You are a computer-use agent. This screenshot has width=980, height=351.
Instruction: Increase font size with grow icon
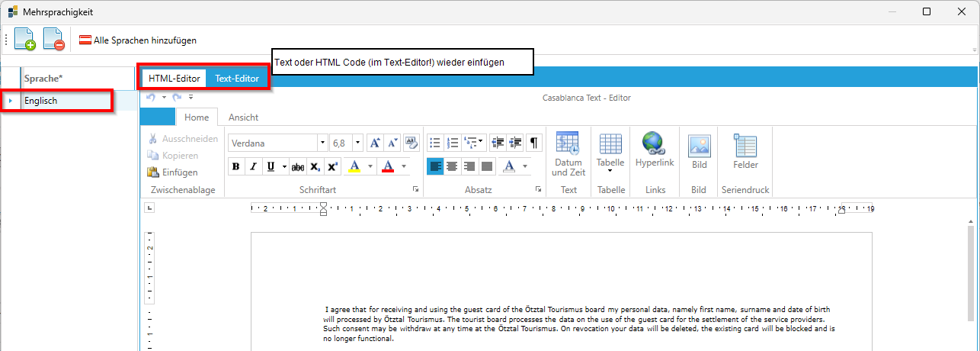(x=375, y=143)
